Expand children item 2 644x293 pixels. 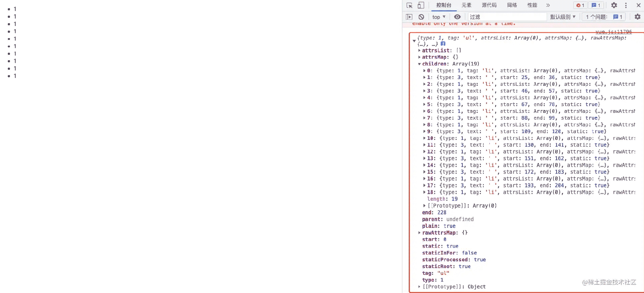[x=424, y=84]
